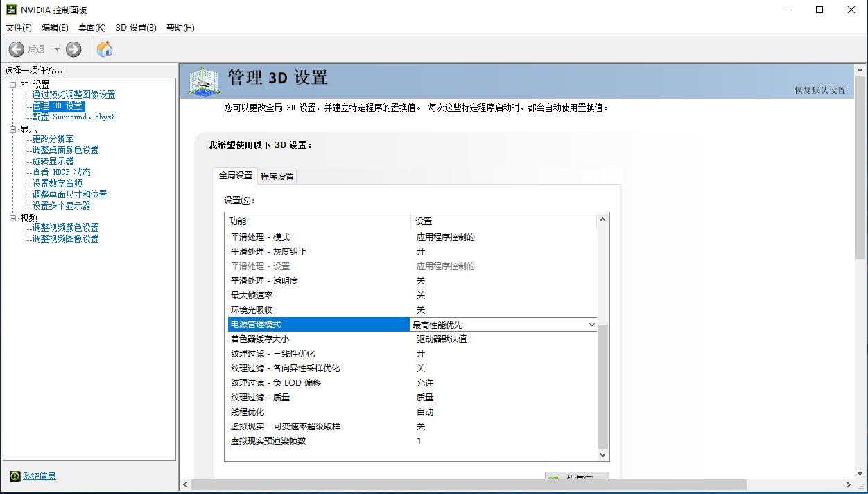Open 调整桌面颜色设置 task
The width and height of the screenshot is (868, 494).
click(65, 151)
